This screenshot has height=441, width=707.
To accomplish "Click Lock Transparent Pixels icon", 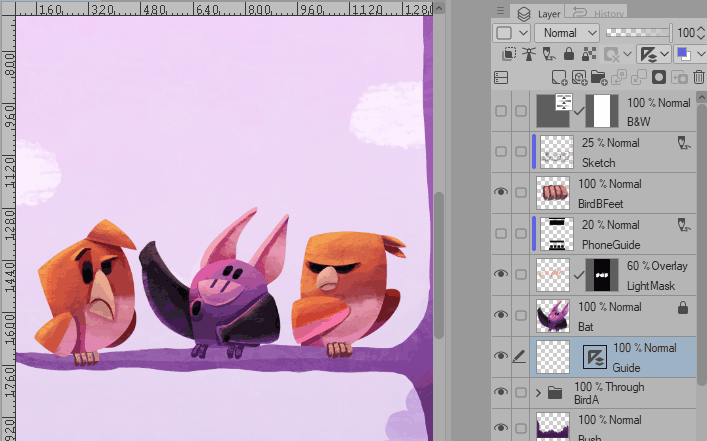I will click(x=586, y=54).
